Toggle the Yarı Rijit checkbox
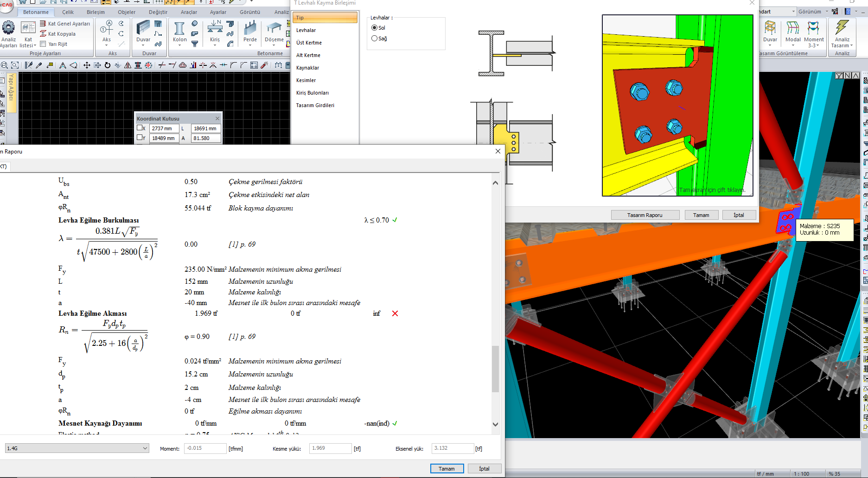 [43, 44]
